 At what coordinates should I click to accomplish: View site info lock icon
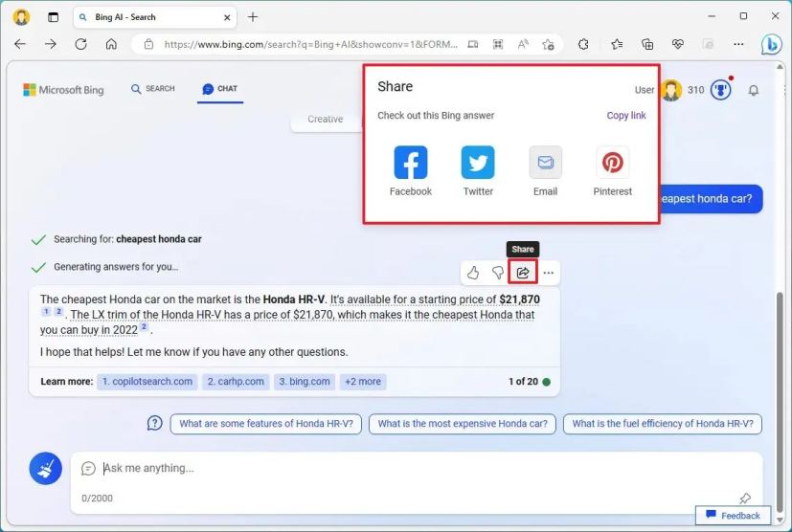pyautogui.click(x=148, y=44)
